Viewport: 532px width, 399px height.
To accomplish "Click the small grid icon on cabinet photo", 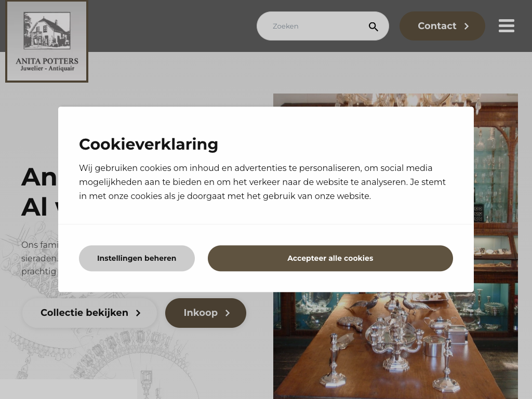I will [x=478, y=214].
